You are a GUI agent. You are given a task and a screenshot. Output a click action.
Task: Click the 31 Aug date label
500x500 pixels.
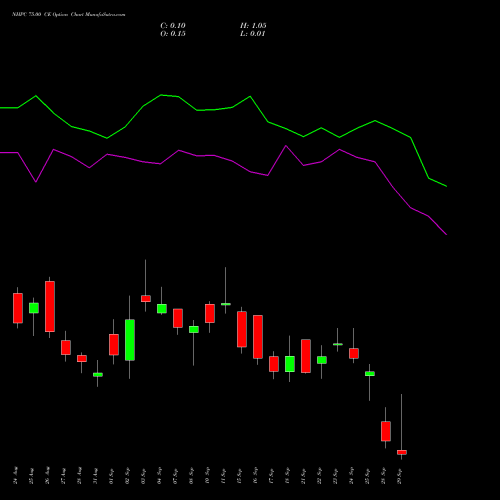pyautogui.click(x=96, y=476)
